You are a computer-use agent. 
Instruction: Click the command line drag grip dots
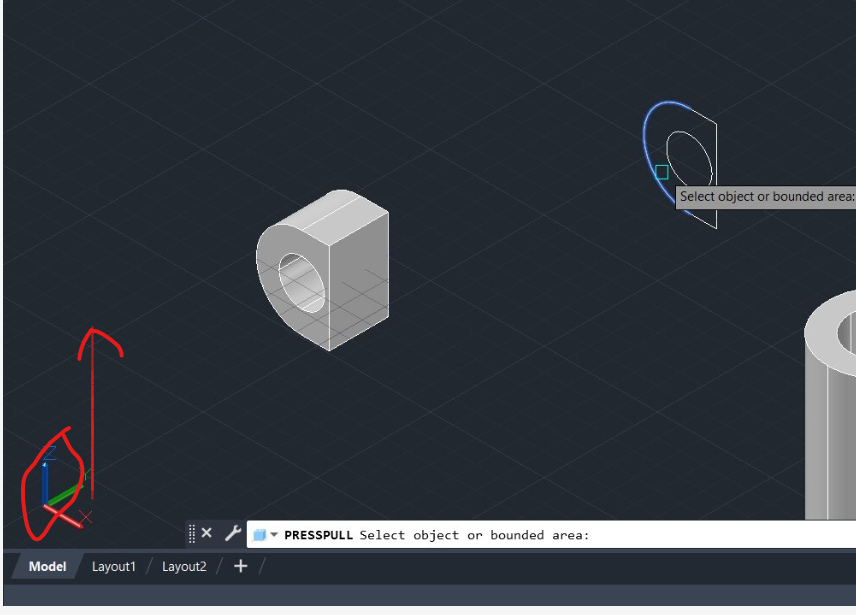pos(190,533)
